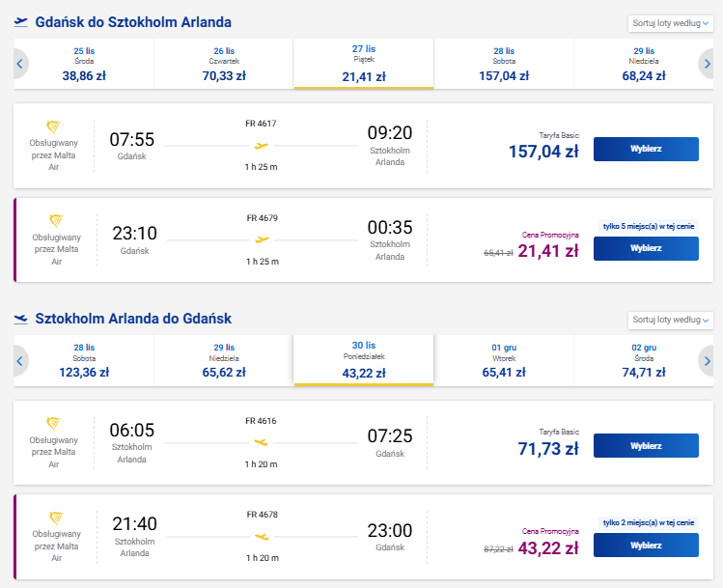Show later outbound dates with the right arrow
The image size is (723, 588).
(707, 64)
